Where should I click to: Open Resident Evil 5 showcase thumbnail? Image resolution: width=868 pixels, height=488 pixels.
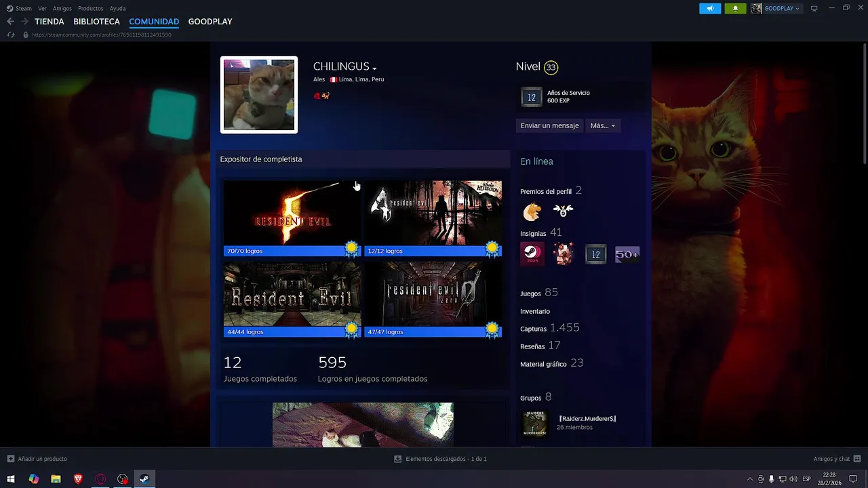292,213
